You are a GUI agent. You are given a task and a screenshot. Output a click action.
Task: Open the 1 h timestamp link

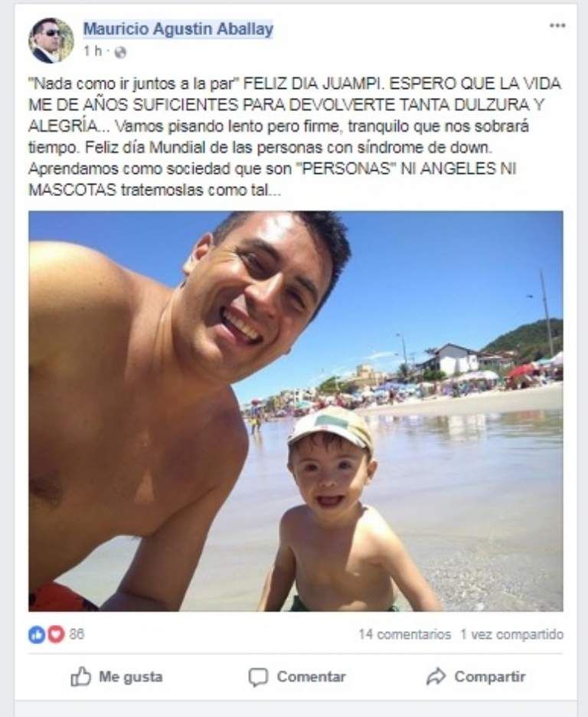93,51
